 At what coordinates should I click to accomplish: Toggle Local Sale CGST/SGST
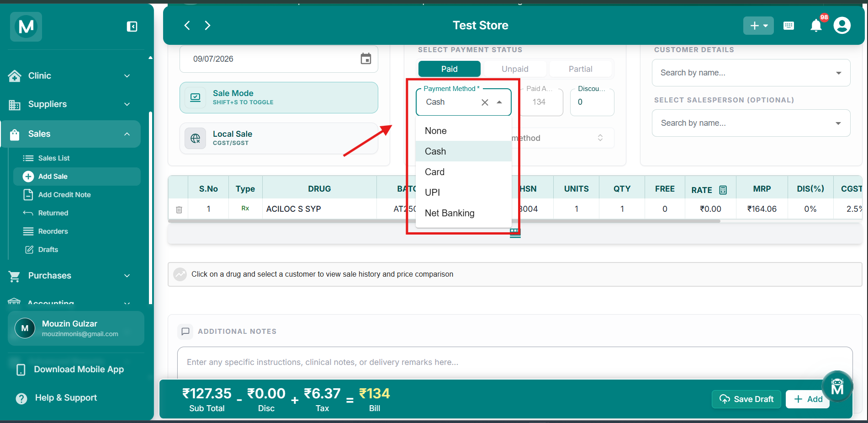[279, 138]
